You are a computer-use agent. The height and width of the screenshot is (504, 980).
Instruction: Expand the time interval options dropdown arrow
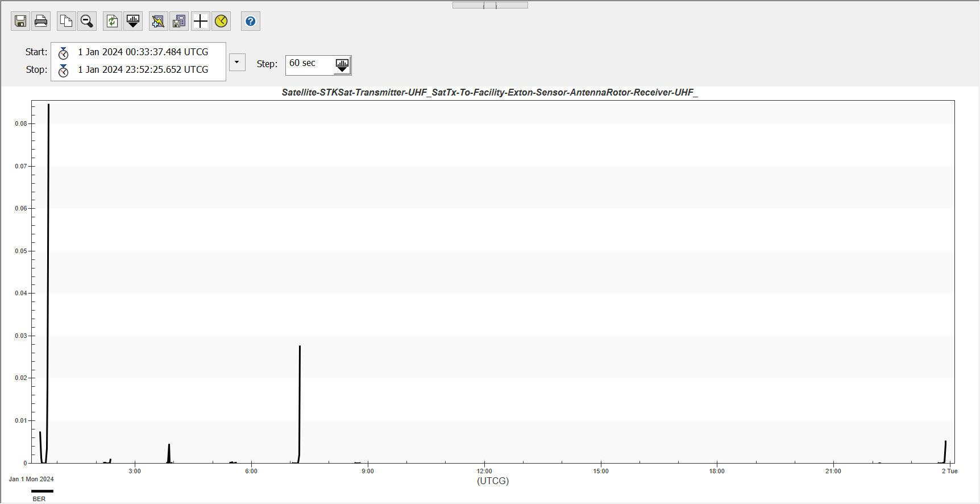click(x=237, y=62)
